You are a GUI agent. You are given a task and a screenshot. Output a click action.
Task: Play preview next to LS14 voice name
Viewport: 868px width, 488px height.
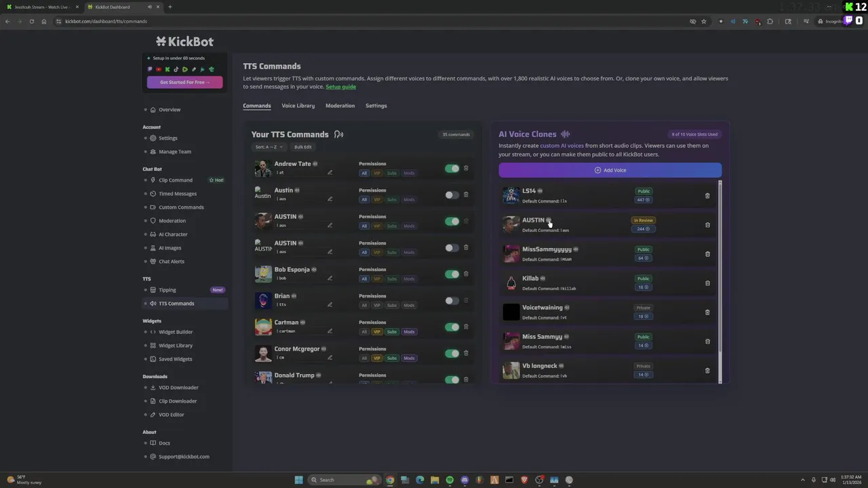pyautogui.click(x=540, y=191)
